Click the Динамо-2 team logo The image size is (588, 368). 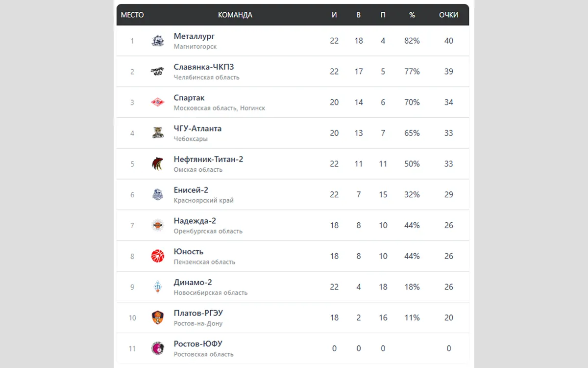[x=157, y=287]
